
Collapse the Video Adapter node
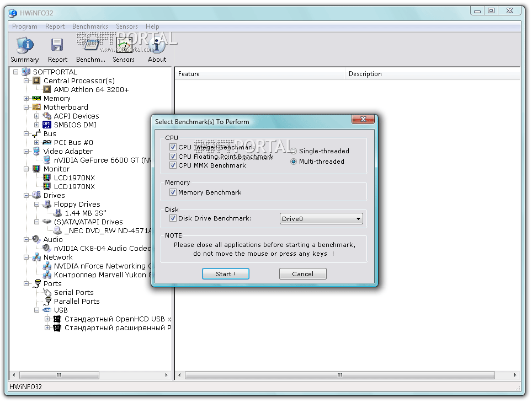point(26,151)
